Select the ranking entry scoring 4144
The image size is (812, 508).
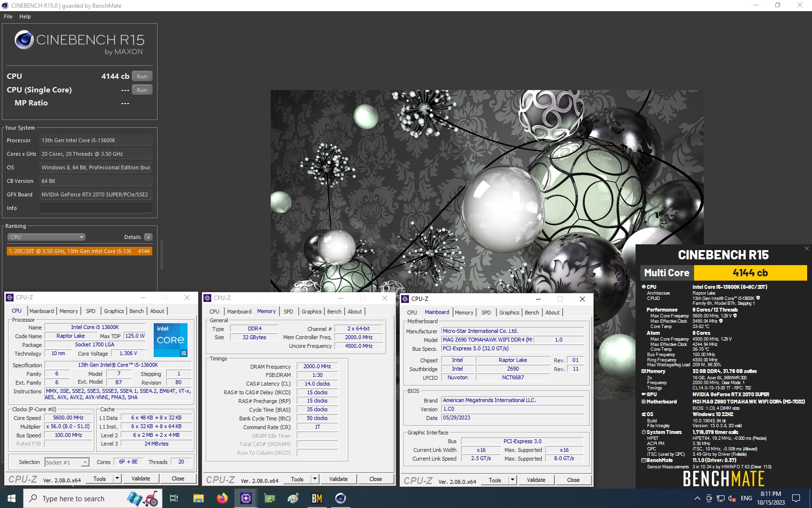point(80,251)
